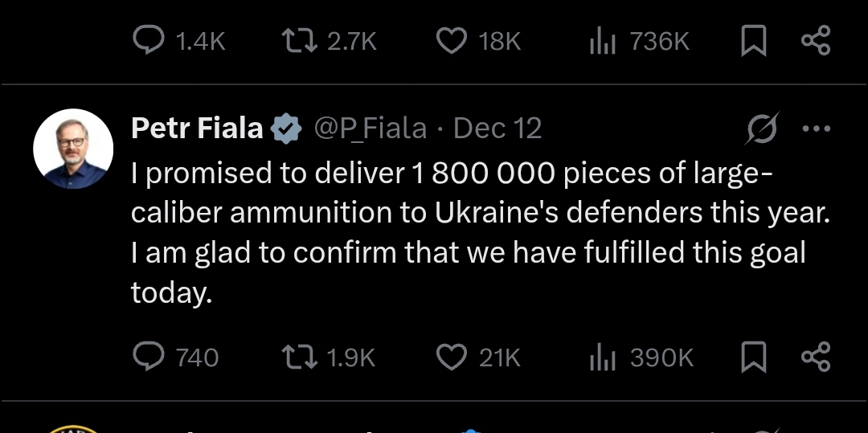Go to @P_Fiala handle profile
The height and width of the screenshot is (433, 868).
(x=369, y=129)
